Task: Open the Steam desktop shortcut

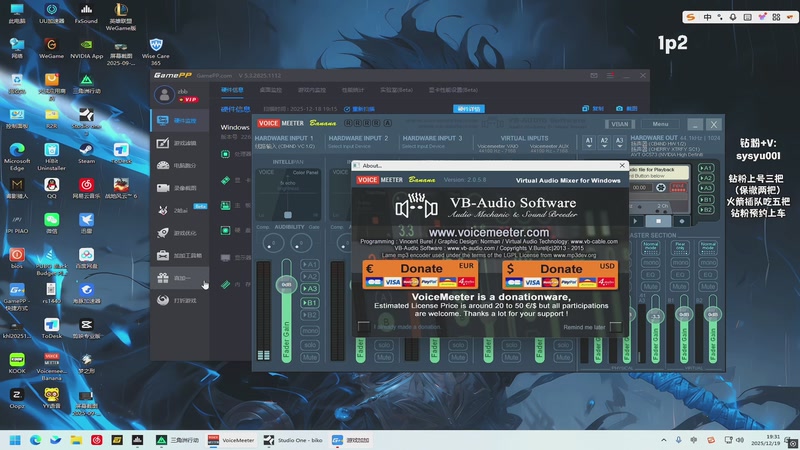Action: (86, 153)
